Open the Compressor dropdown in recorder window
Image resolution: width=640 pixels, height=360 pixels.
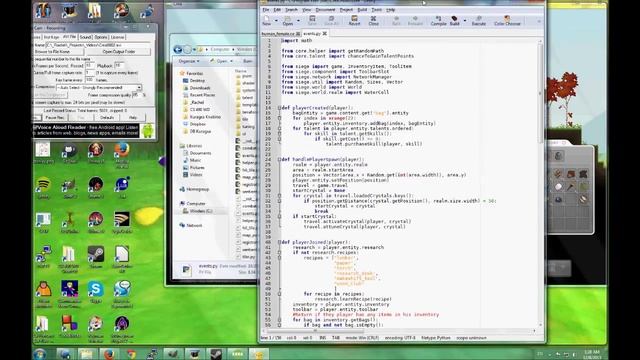click(139, 87)
